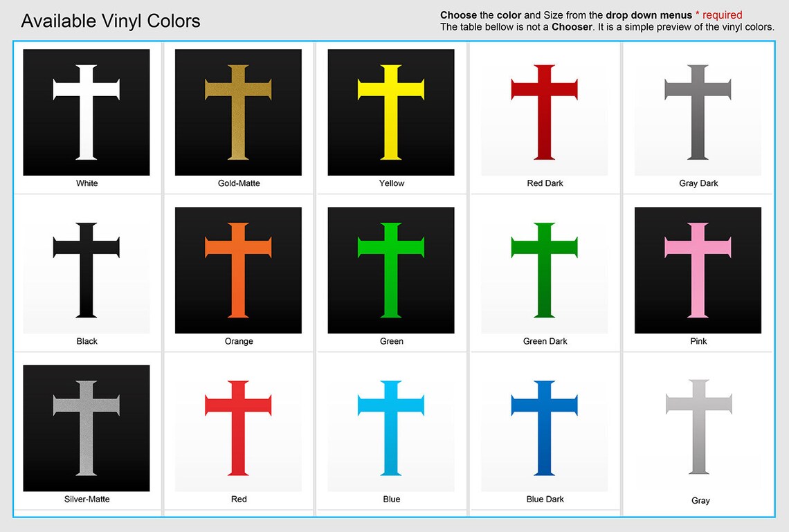This screenshot has width=789, height=532.
Task: Select the Green Dark vinyl cross swatch
Action: point(545,270)
